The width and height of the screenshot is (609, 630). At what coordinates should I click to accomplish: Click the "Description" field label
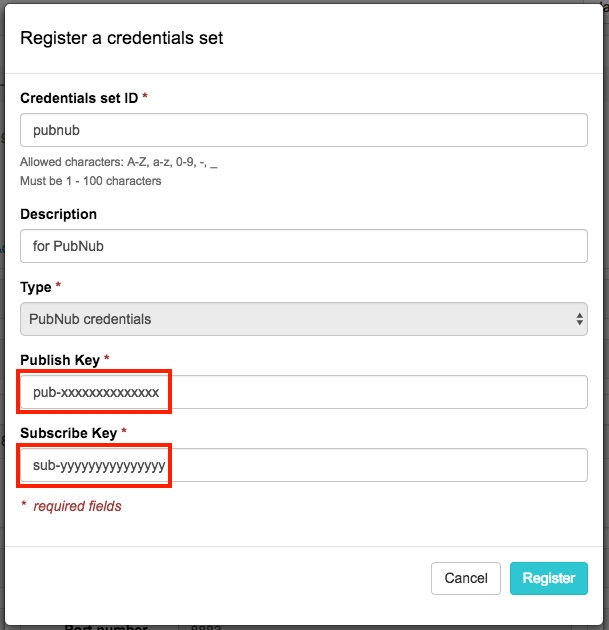(59, 214)
